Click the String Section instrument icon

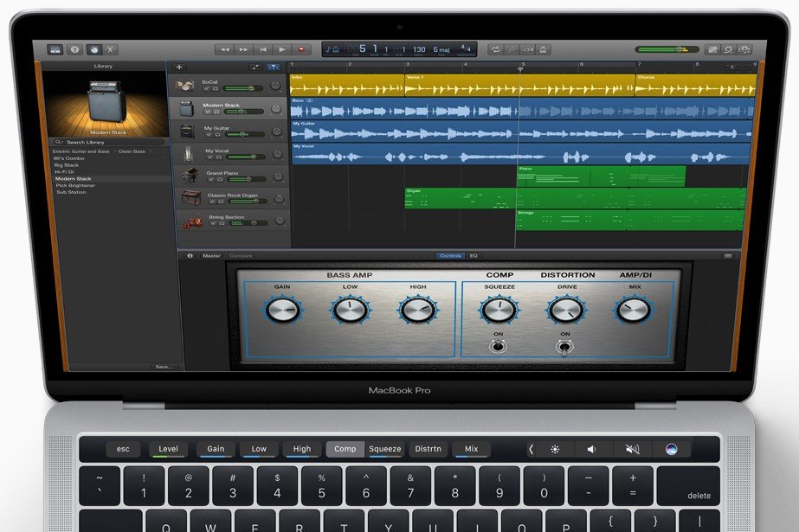pyautogui.click(x=190, y=220)
